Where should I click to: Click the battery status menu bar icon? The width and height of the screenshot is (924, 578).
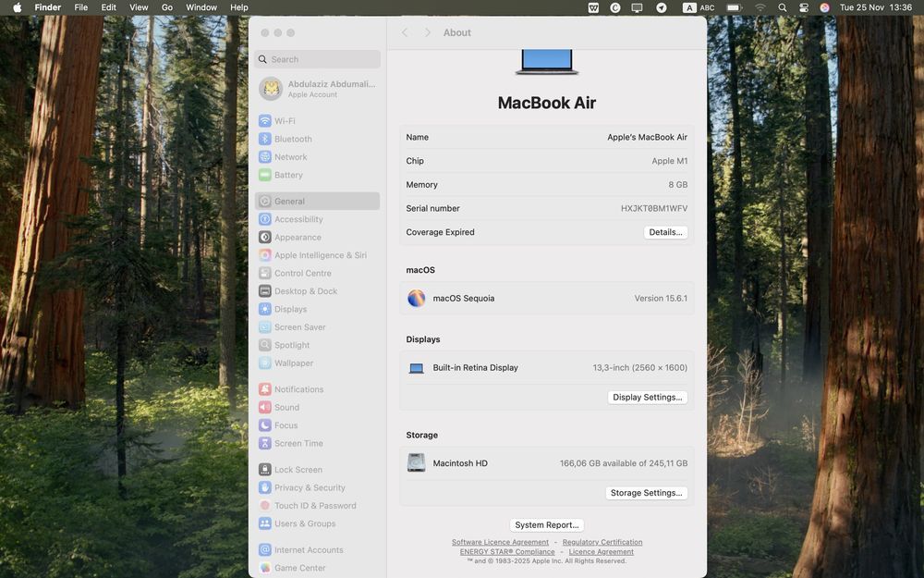tap(734, 7)
